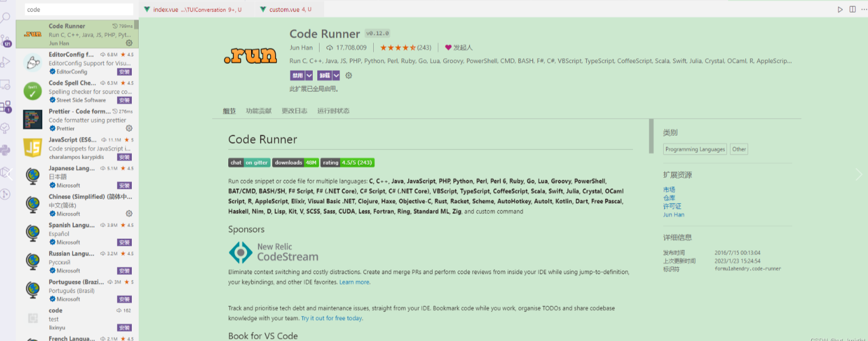
Task: Click gear icon on Prettier extension item
Action: [129, 128]
